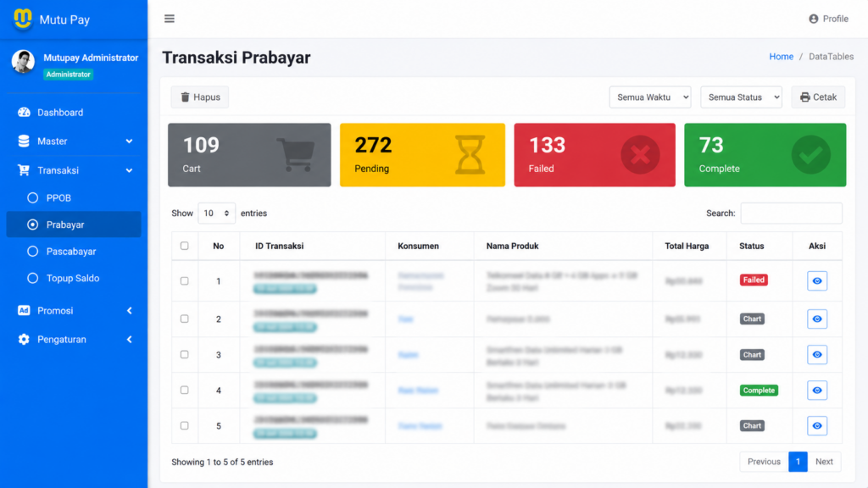The image size is (868, 488).
Task: Click the trash icon on Hapus
Action: coord(186,97)
